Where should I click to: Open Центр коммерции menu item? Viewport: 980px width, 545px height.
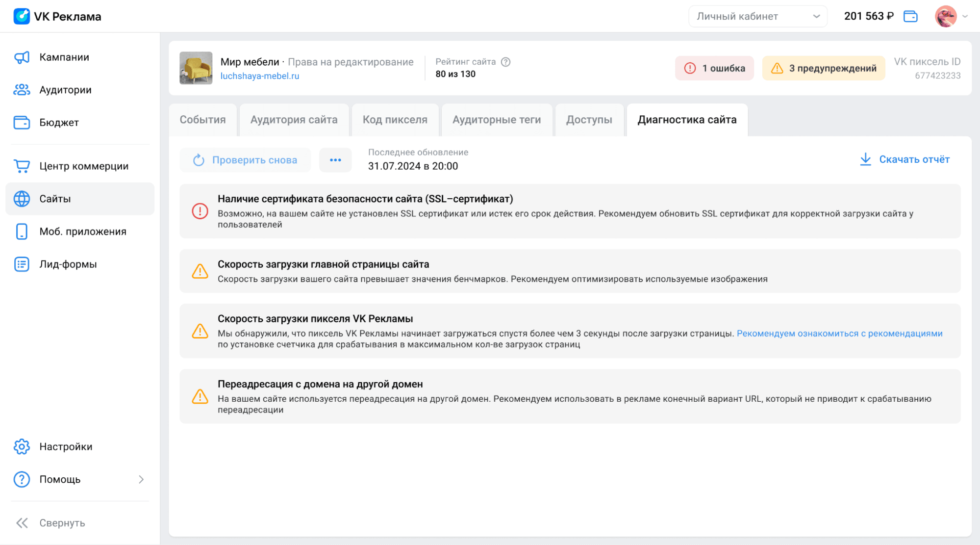[80, 166]
